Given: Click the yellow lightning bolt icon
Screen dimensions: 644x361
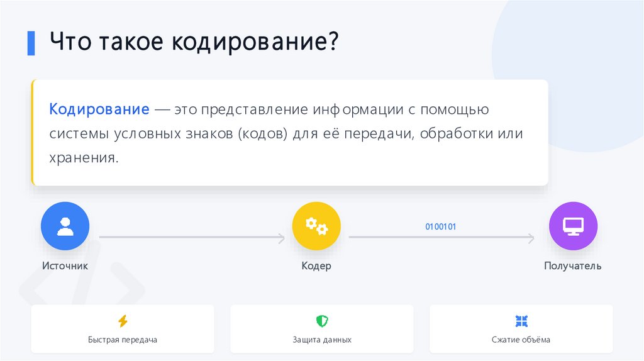Looking at the screenshot, I should point(123,321).
